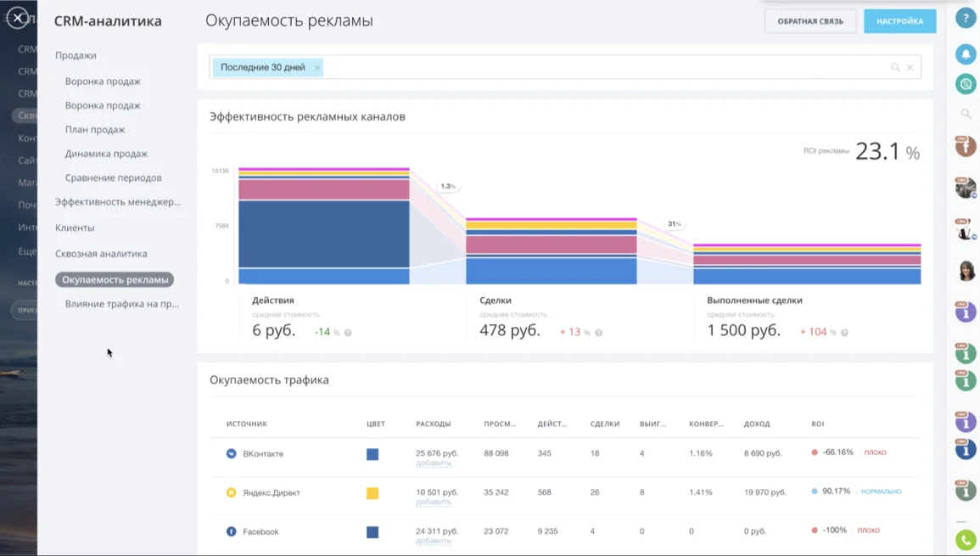Expand the Продажи section
980x556 pixels.
pyautogui.click(x=76, y=55)
